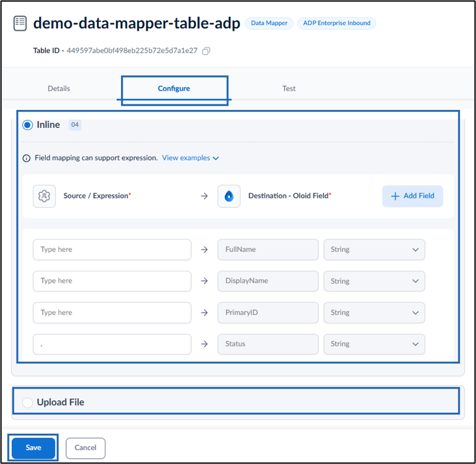This screenshot has width=476, height=464.
Task: Click the arrow icon in the DisplayName row
Action: click(x=204, y=281)
